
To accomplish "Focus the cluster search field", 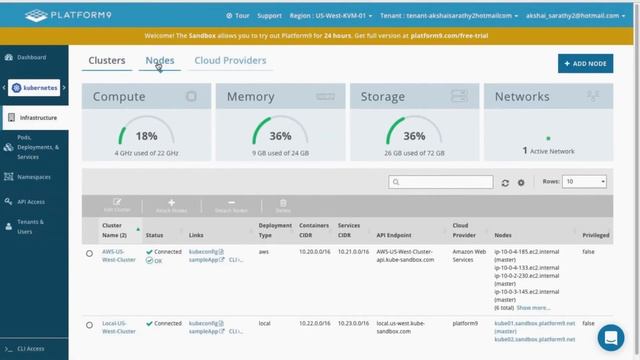I will (441, 182).
